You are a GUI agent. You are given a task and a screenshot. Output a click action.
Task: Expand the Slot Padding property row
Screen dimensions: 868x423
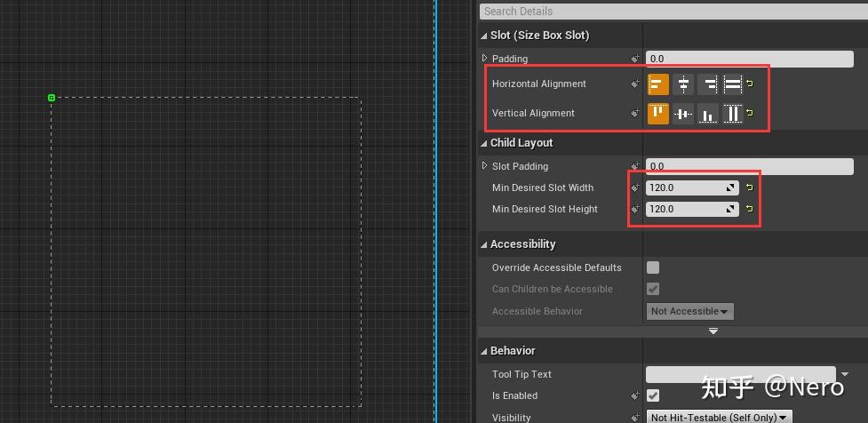(x=485, y=166)
